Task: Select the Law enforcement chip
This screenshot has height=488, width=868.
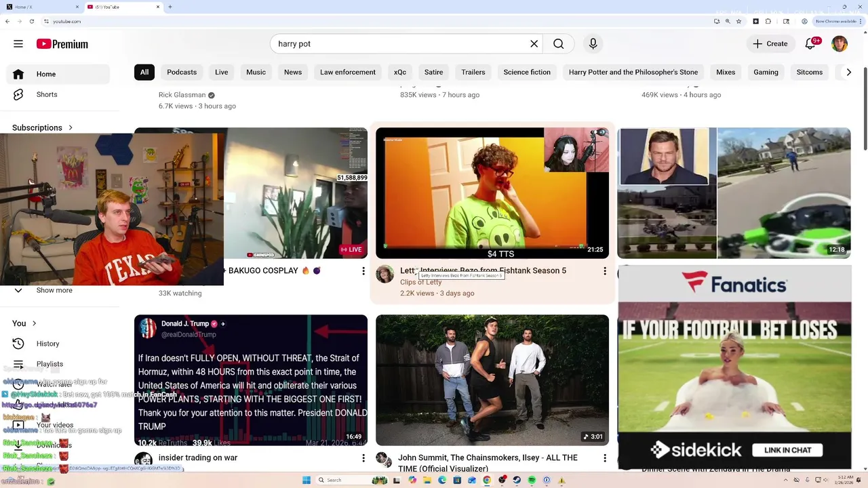Action: [348, 73]
